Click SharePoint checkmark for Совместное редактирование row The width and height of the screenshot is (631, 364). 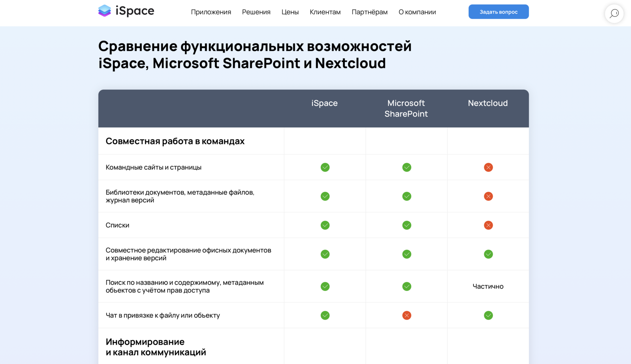(x=406, y=254)
